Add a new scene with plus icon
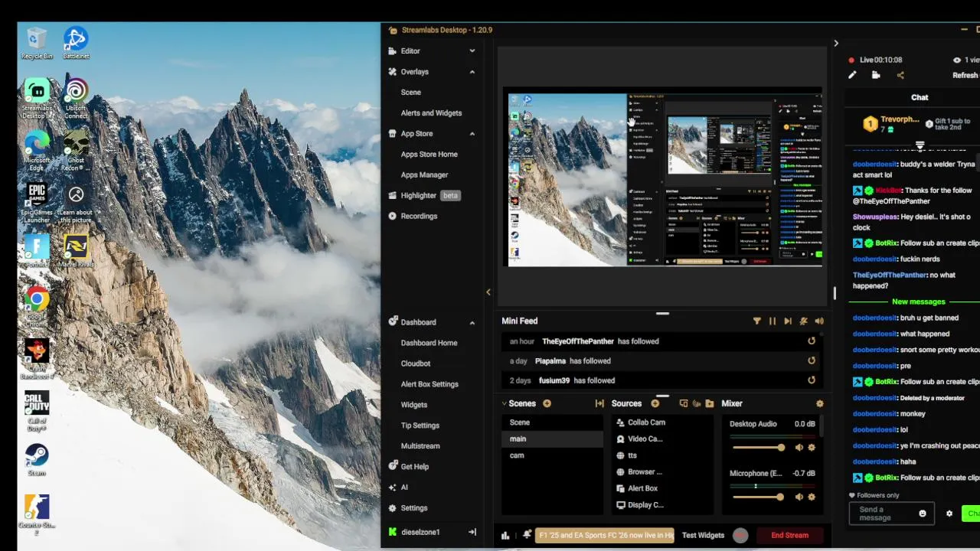This screenshot has height=551, width=980. coord(547,403)
